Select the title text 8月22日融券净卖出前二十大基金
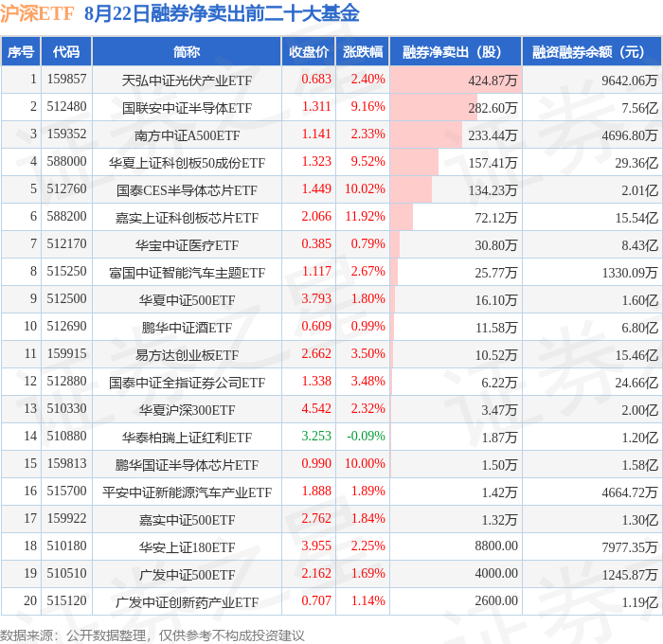The width and height of the screenshot is (663, 644). [222, 13]
